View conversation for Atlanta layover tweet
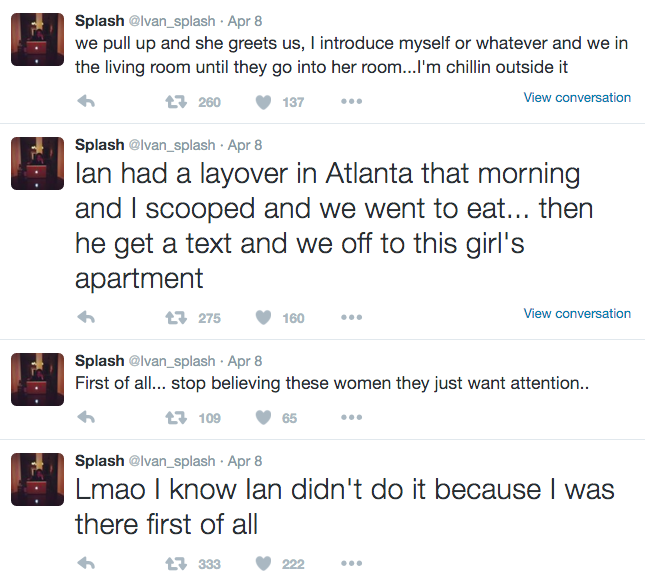 577,313
